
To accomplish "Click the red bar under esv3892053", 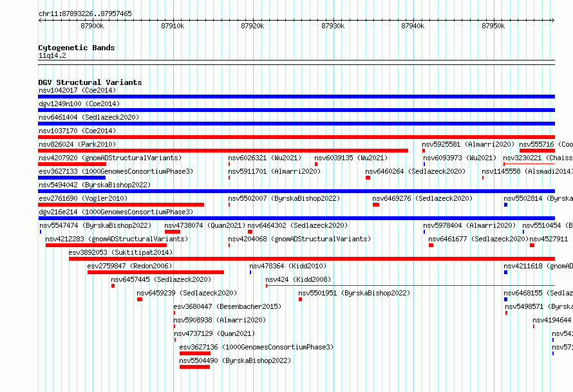I will tap(312, 259).
